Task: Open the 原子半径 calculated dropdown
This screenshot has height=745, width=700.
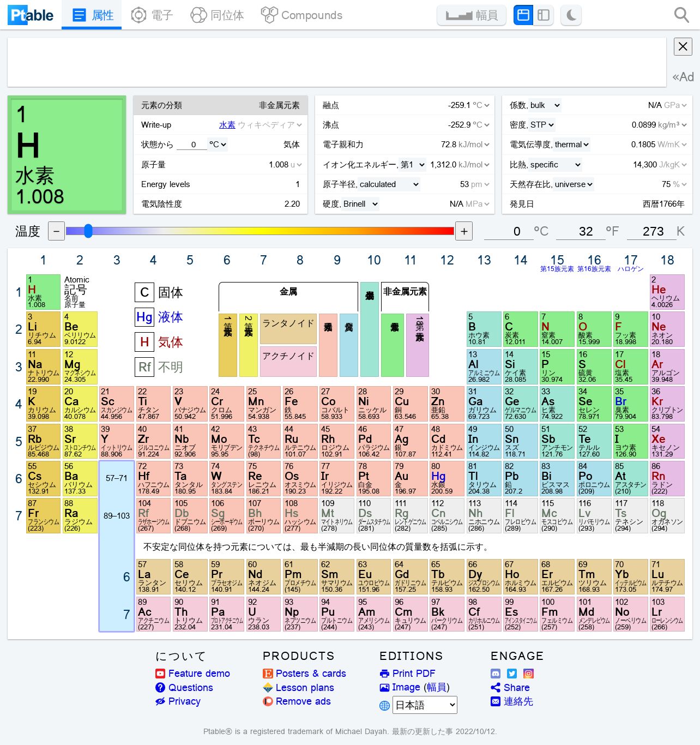Action: pos(389,184)
